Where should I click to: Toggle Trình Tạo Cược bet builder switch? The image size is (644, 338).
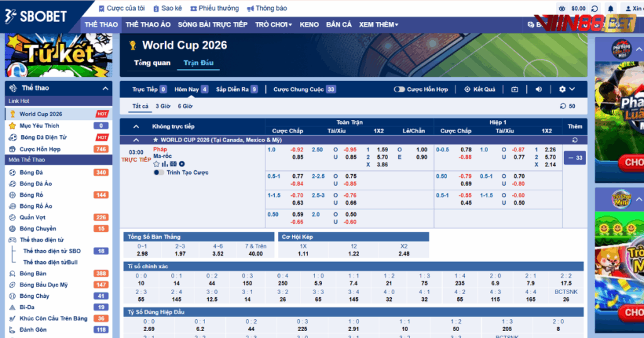click(158, 173)
